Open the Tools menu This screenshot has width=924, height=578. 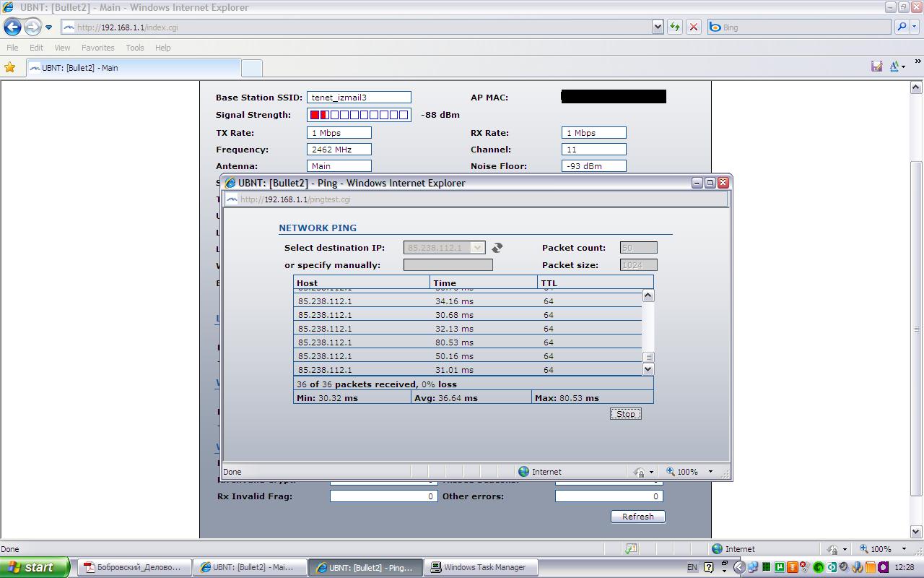135,48
